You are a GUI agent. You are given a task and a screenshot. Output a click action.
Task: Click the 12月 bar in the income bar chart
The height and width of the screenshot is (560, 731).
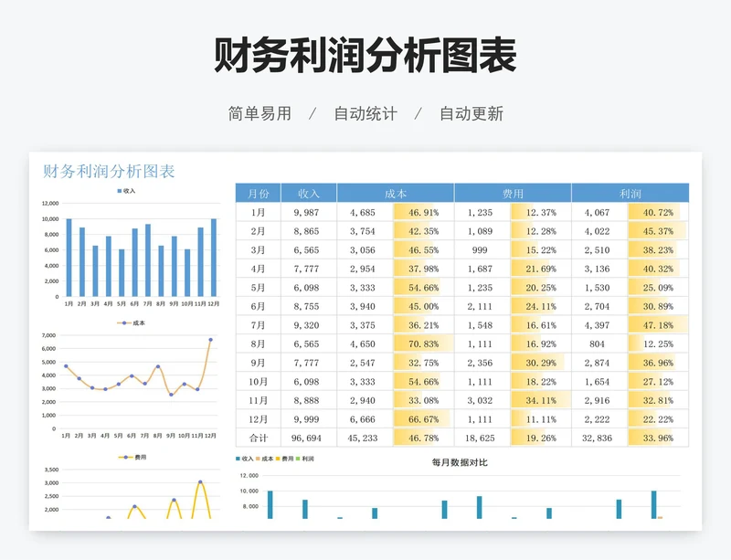coord(214,258)
